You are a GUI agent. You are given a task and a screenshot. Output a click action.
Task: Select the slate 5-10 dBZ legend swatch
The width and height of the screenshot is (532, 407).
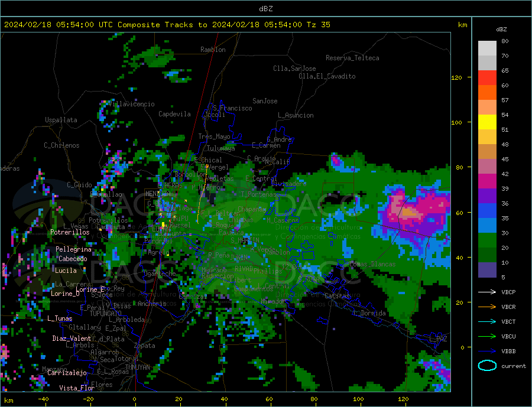(487, 270)
